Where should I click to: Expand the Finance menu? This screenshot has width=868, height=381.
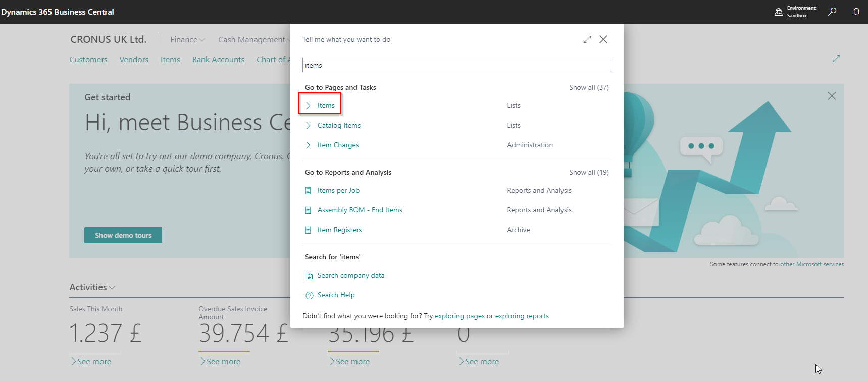(187, 39)
